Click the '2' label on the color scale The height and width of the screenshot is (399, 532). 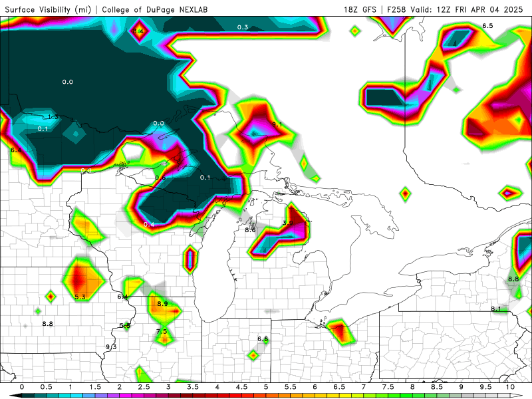pyautogui.click(x=120, y=387)
